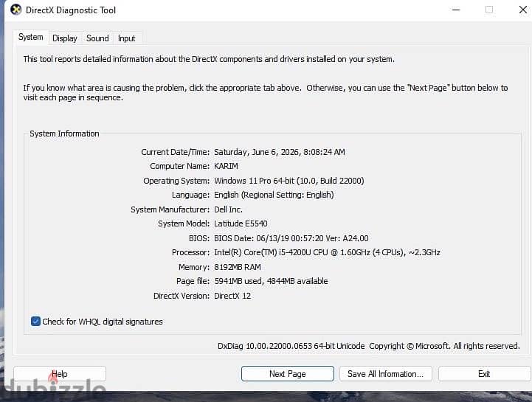Click the Intel Core i5-4200U processor value
Viewport: 532px width, 402px height.
327,252
